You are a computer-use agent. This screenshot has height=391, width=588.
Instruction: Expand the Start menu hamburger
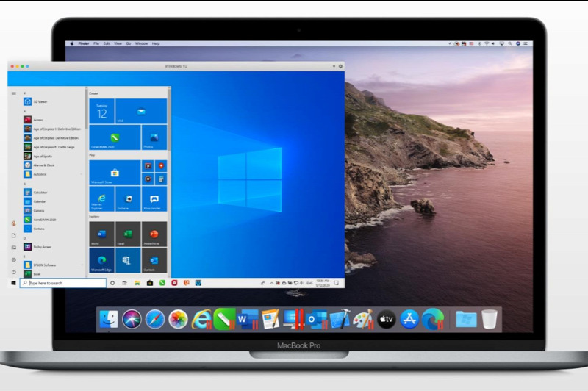click(14, 93)
